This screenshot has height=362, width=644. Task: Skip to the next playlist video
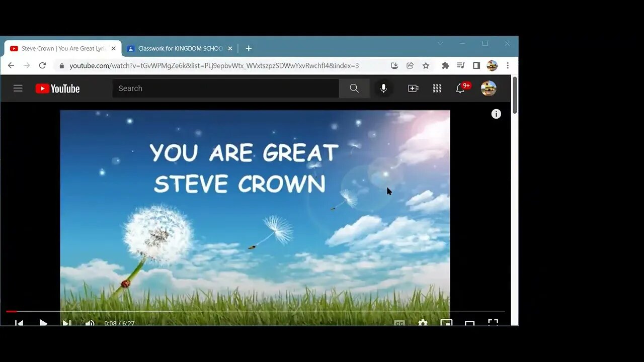point(66,323)
